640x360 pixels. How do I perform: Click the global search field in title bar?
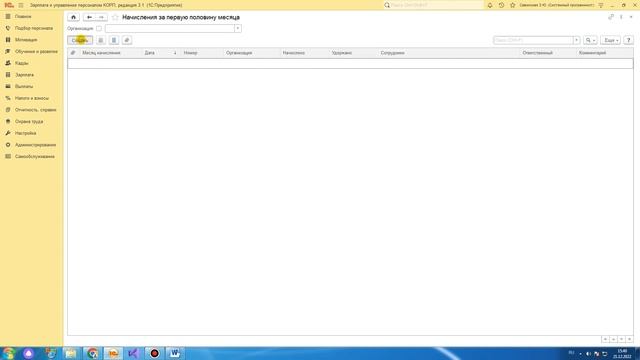click(x=437, y=5)
